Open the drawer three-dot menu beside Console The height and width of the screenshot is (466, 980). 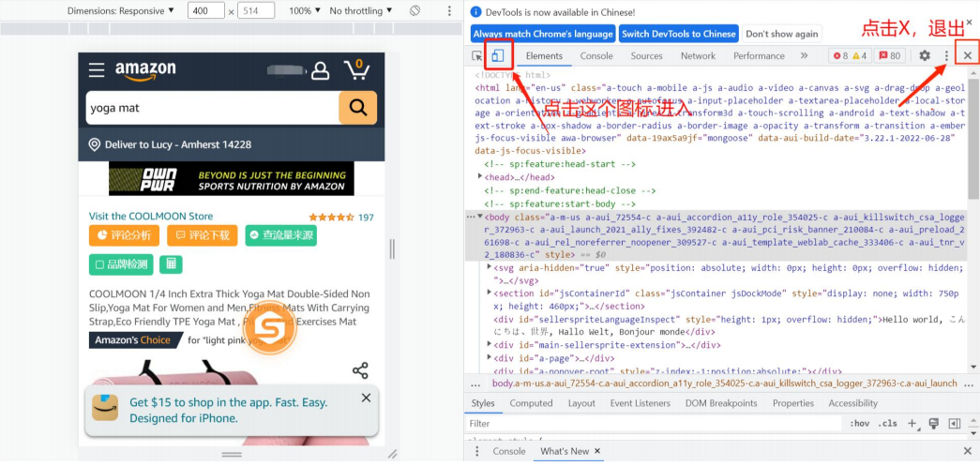point(477,451)
